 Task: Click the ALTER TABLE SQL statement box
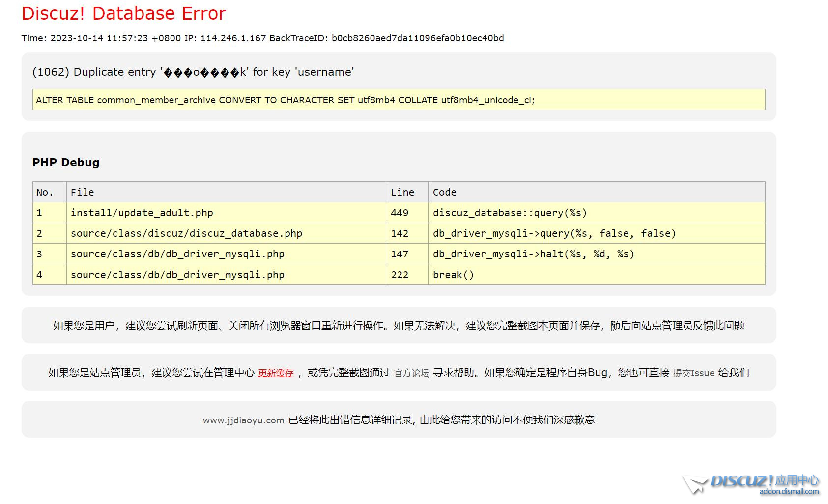(399, 100)
